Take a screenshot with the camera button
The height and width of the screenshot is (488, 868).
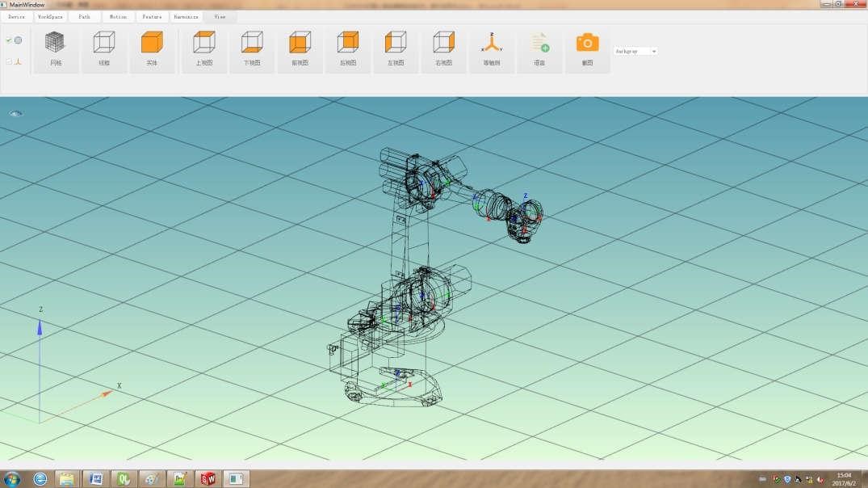(587, 48)
